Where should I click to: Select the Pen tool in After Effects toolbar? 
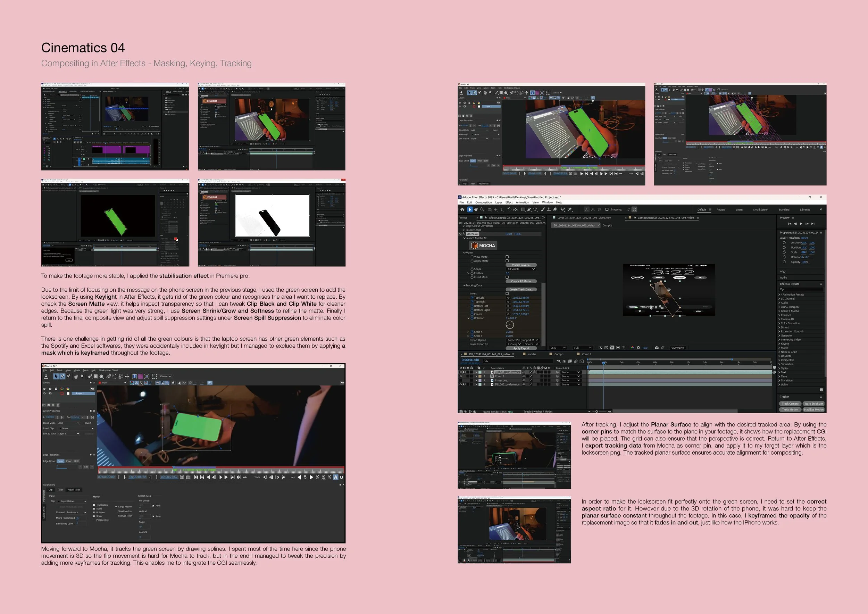pyautogui.click(x=529, y=209)
